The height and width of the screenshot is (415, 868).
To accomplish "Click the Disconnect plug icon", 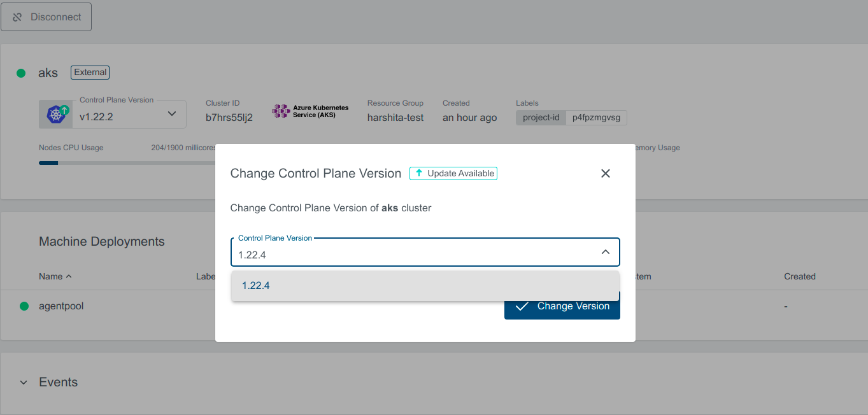I will pyautogui.click(x=16, y=17).
